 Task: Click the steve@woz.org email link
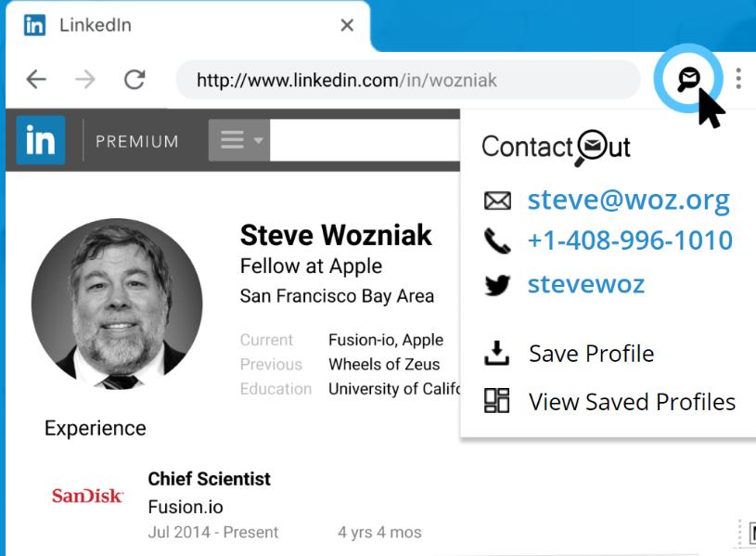click(628, 200)
